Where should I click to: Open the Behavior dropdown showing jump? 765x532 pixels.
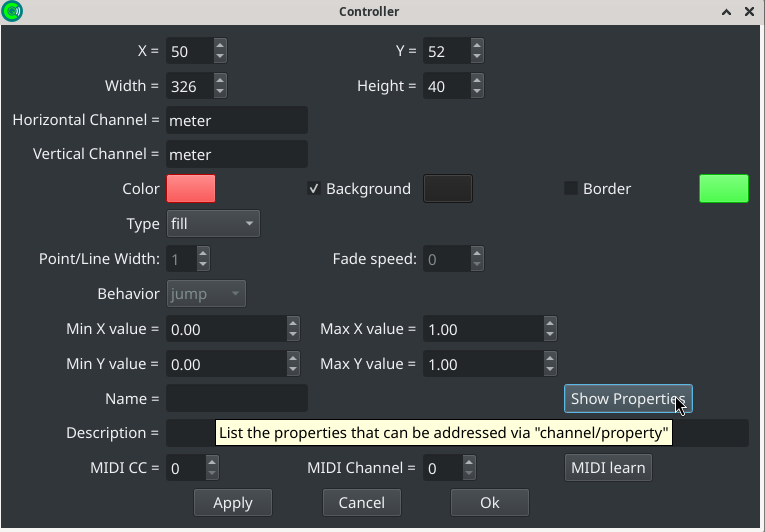206,294
